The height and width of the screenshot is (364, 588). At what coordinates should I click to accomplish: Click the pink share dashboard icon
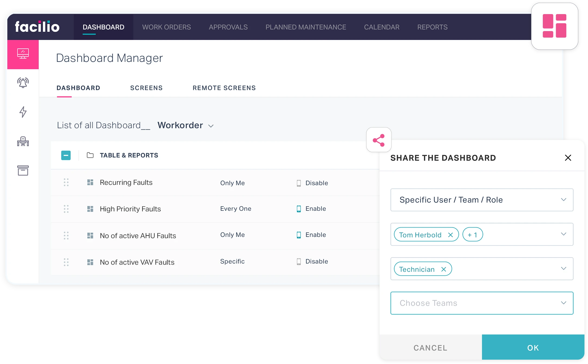coord(378,140)
